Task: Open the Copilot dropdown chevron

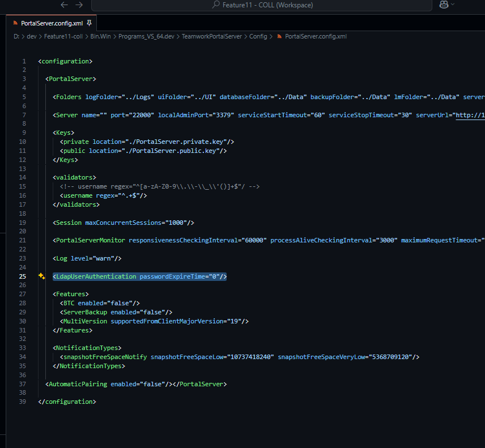Action: [x=453, y=5]
